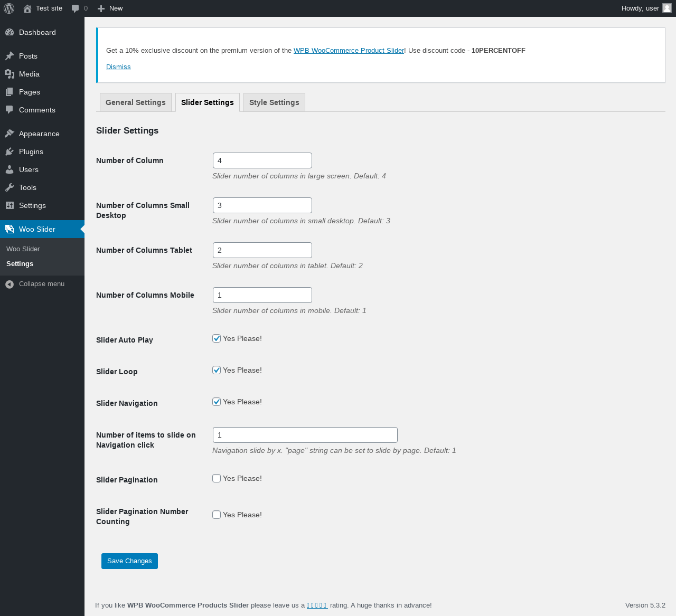This screenshot has height=616, width=676.
Task: Uncheck the Slider Navigation checkbox
Action: [x=217, y=402]
